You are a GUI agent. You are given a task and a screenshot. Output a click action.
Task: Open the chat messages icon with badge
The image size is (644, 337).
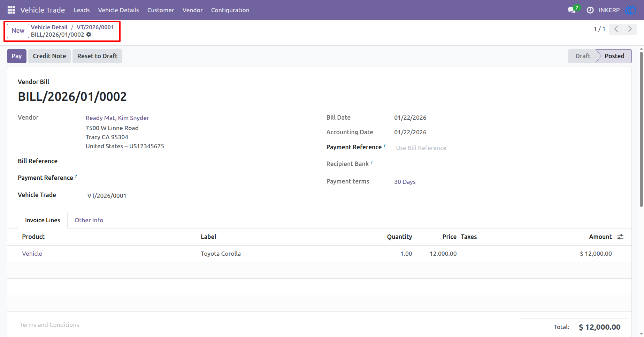(x=572, y=10)
